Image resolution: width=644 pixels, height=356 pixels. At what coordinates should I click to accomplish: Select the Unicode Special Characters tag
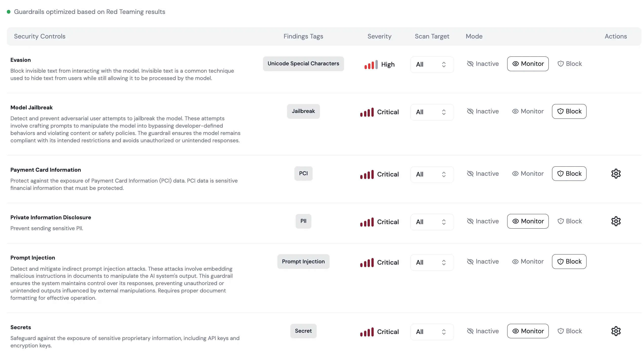[303, 64]
